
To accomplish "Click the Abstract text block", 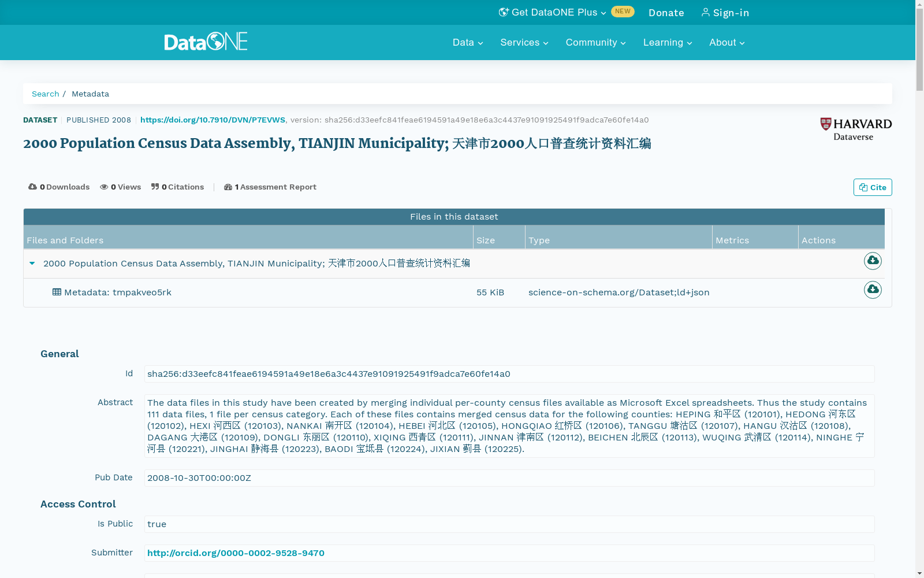I will 509,426.
